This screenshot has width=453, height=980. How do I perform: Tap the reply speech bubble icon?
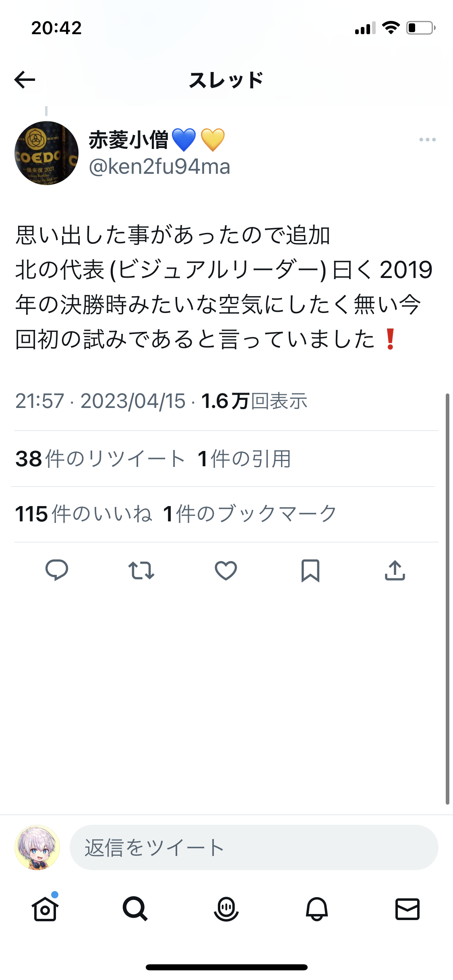point(57,570)
